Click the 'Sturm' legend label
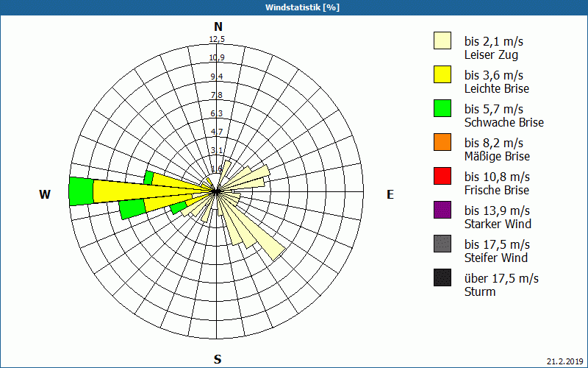This screenshot has height=368, width=588. tap(480, 291)
